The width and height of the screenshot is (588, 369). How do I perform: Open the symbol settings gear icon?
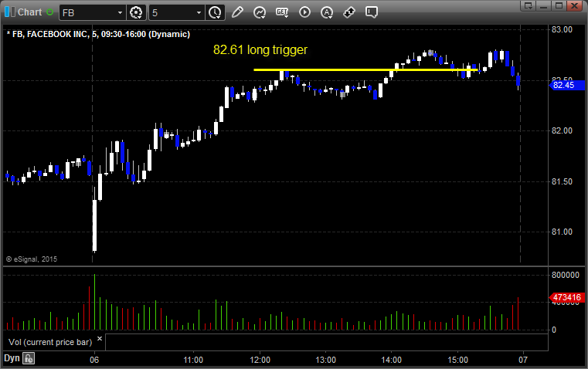tap(136, 12)
